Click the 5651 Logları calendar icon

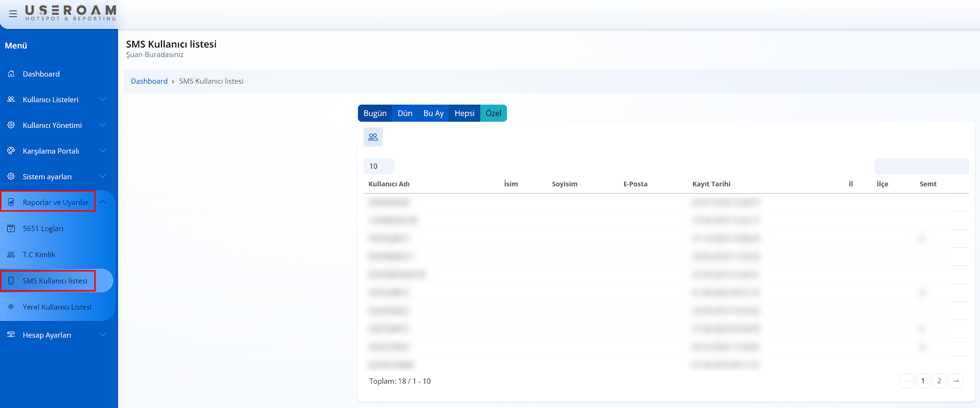11,228
